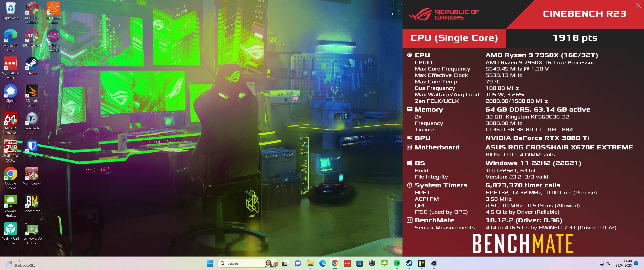Open the network status tray icon
This screenshot has width=644, height=270.
point(602,263)
